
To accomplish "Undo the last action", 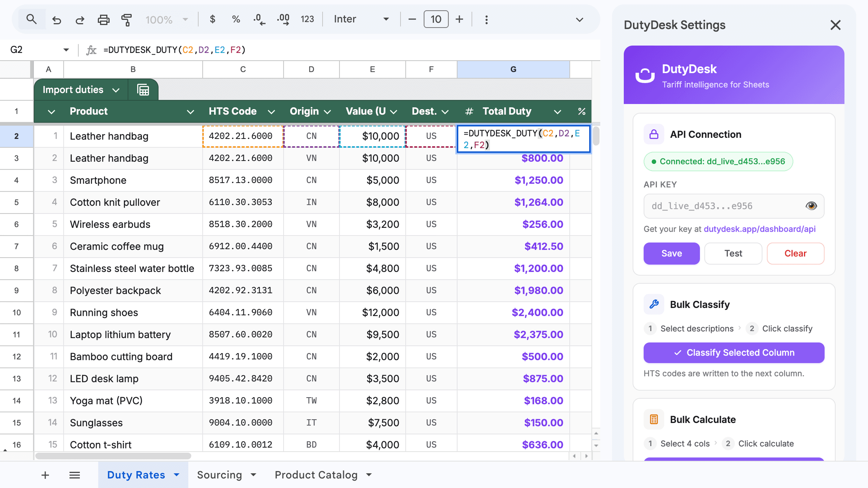I will pyautogui.click(x=57, y=19).
